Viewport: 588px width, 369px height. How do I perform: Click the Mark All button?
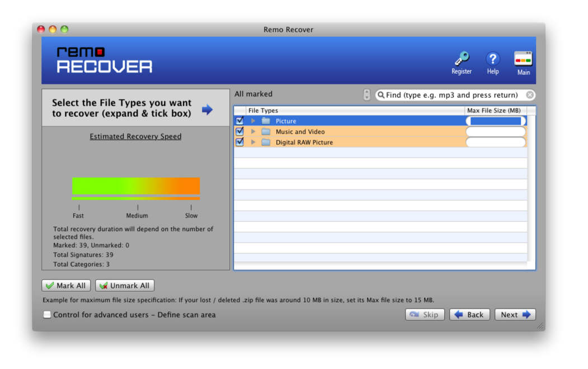[66, 286]
